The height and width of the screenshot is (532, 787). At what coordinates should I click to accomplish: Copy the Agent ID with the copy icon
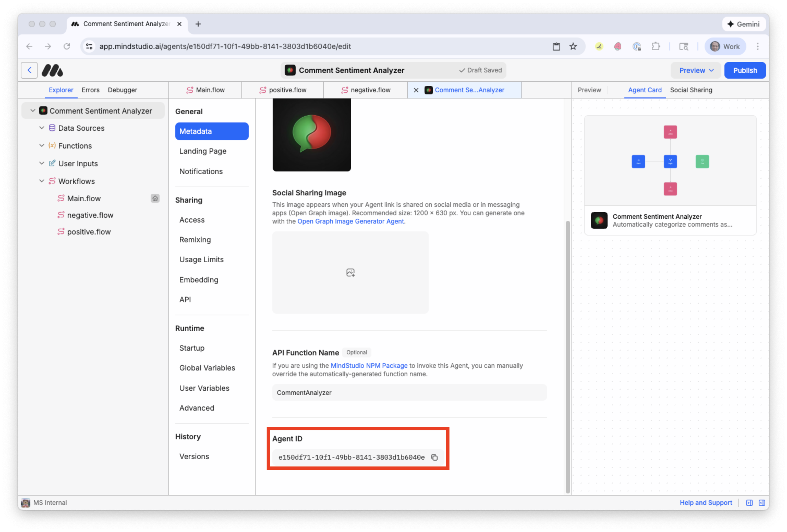[434, 457]
